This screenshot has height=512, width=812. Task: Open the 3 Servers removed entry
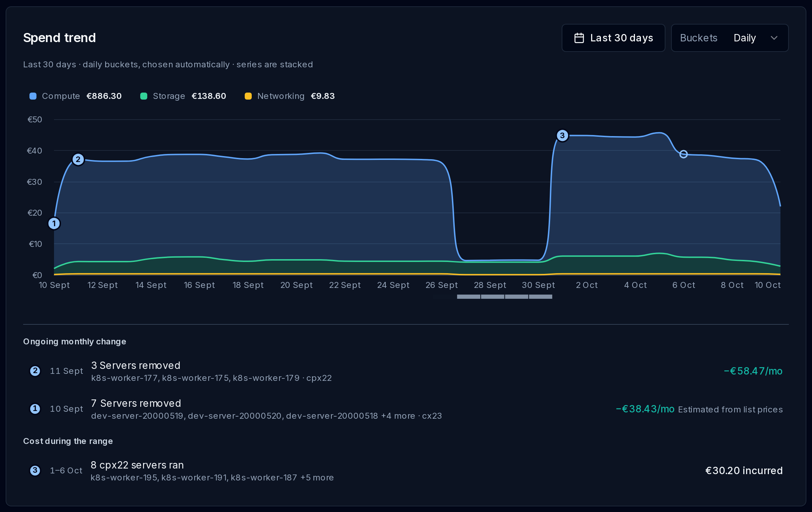[406, 371]
